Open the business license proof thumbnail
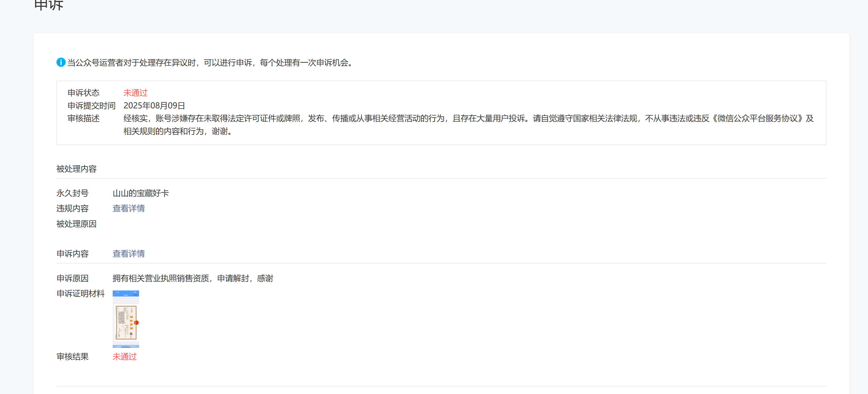 (x=126, y=319)
